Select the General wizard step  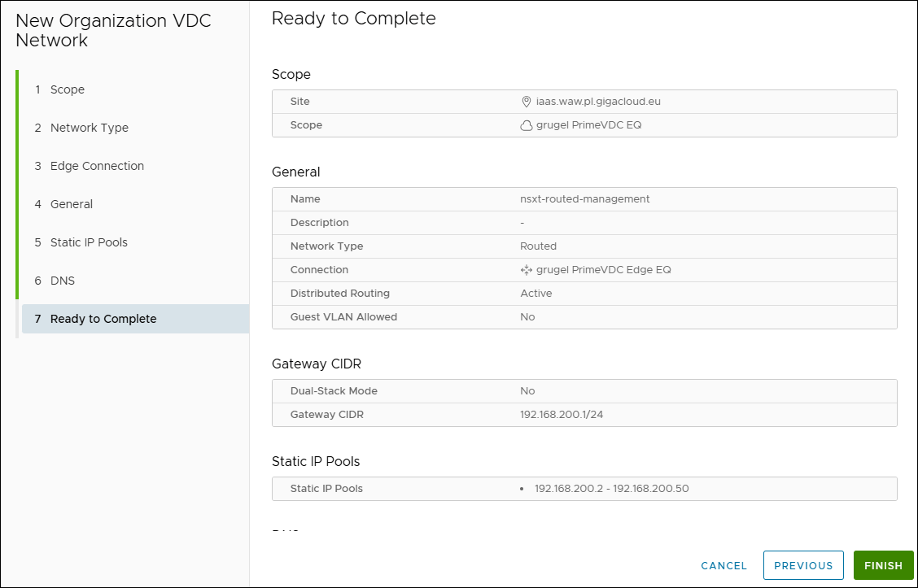[72, 204]
